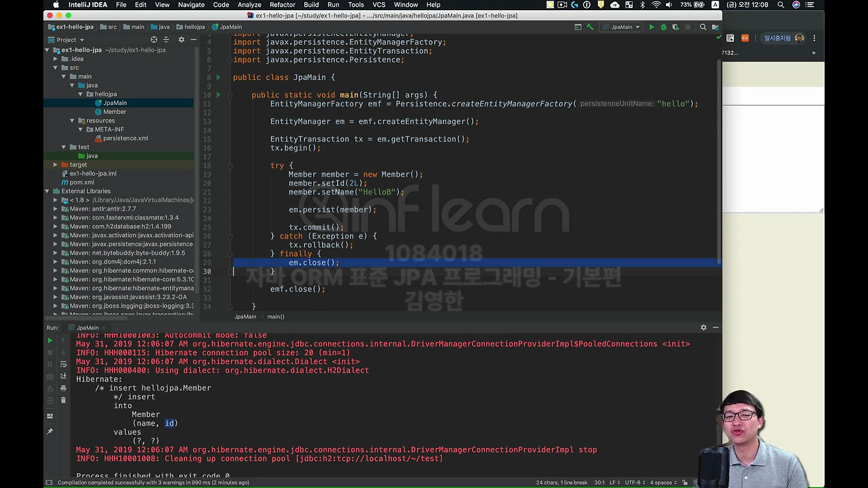Click the Wi-Fi icon in the macOS menu bar
Image resolution: width=868 pixels, height=488 pixels.
click(656, 5)
